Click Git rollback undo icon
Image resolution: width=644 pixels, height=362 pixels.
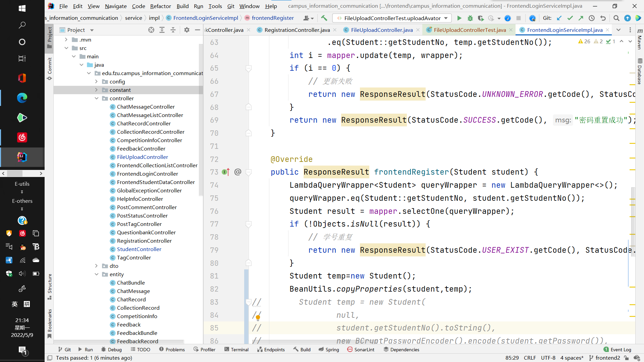[603, 18]
